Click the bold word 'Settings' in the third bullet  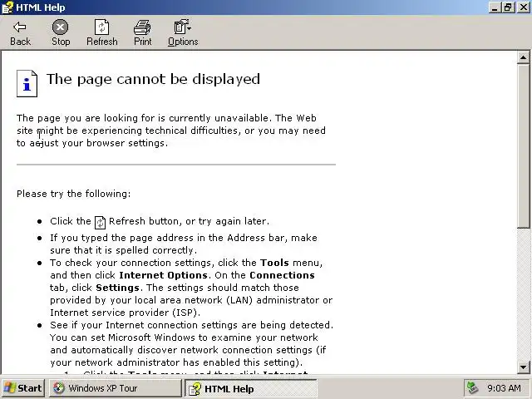coord(117,288)
